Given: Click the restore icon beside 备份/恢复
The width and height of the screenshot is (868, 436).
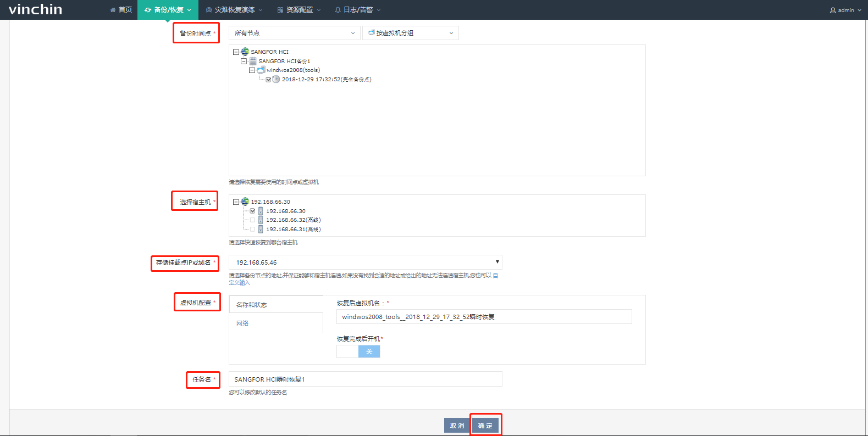Looking at the screenshot, I should point(148,10).
